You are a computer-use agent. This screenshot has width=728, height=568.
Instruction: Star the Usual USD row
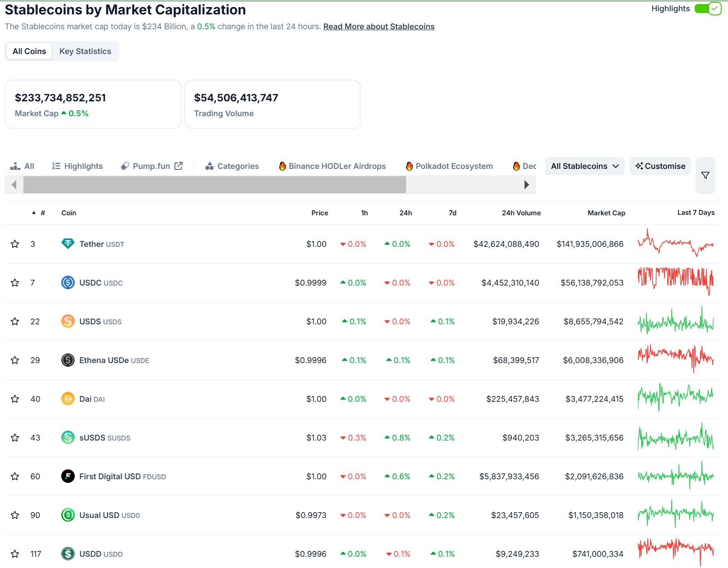[x=15, y=515]
